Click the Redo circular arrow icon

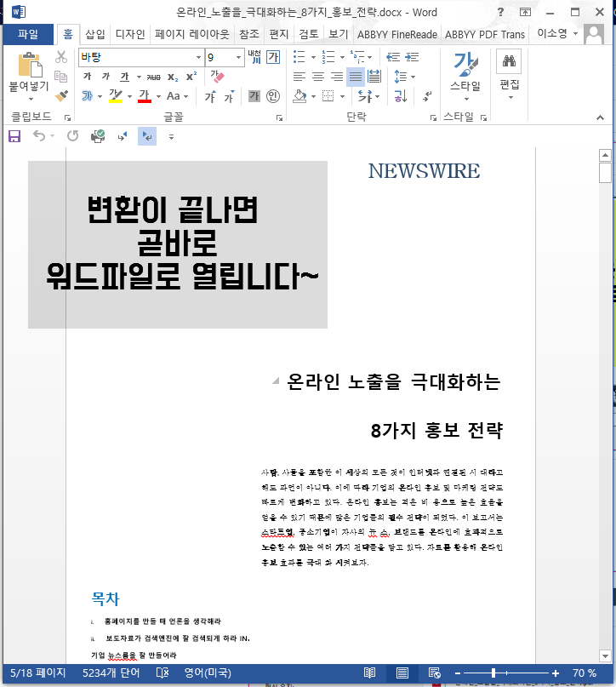72,136
